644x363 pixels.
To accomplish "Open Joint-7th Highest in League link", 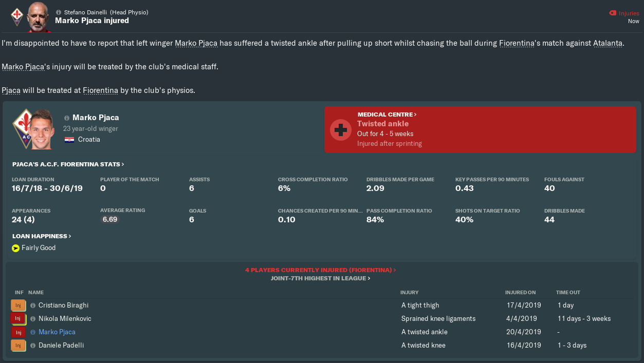I will (321, 278).
